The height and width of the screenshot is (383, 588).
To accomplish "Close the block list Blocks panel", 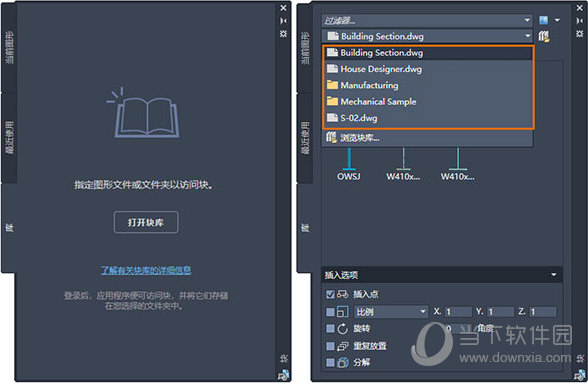I will 580,8.
